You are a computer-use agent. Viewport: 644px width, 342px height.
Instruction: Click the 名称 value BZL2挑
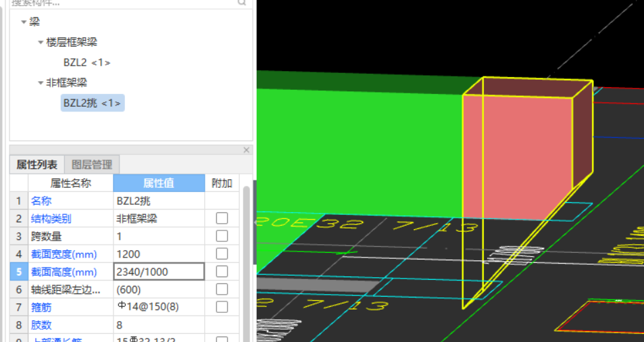[159, 201]
